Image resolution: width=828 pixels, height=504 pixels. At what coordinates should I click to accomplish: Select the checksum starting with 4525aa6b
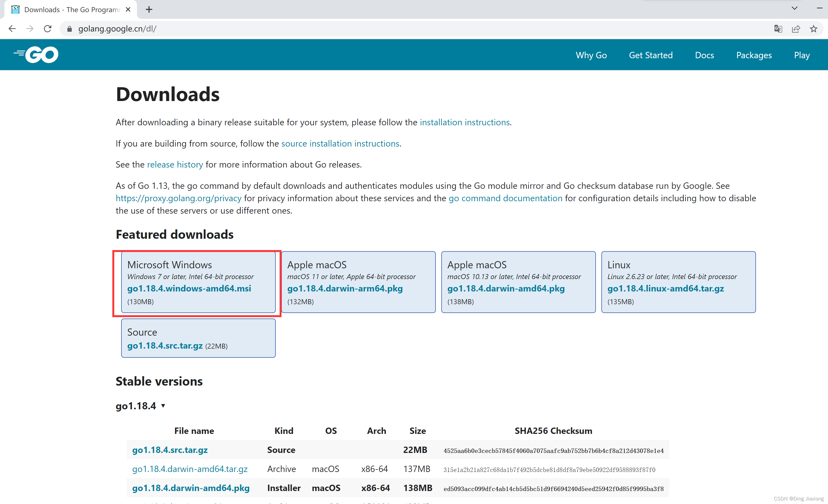pos(553,450)
